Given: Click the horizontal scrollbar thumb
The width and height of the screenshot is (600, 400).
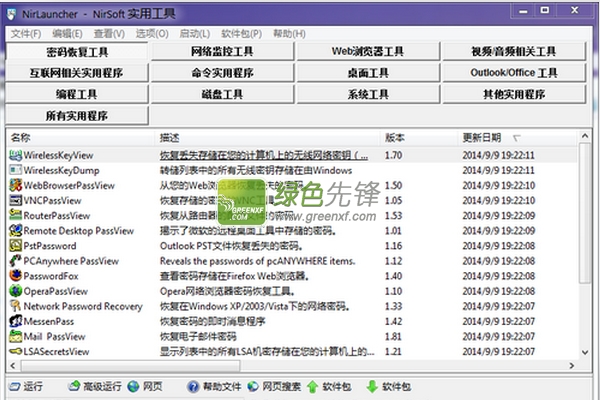Looking at the screenshot, I should 130,366.
